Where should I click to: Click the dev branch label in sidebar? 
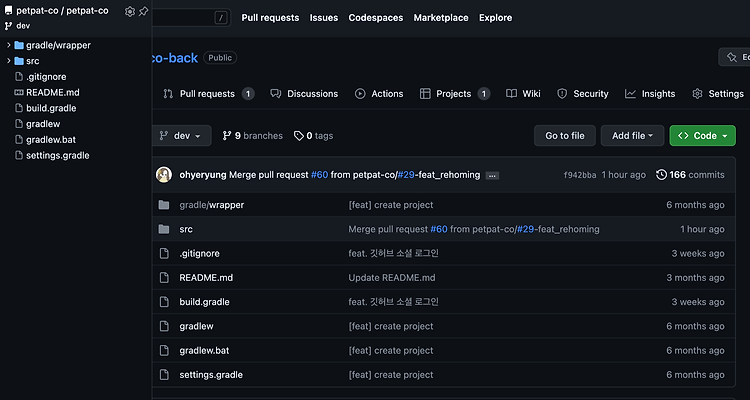tap(23, 26)
